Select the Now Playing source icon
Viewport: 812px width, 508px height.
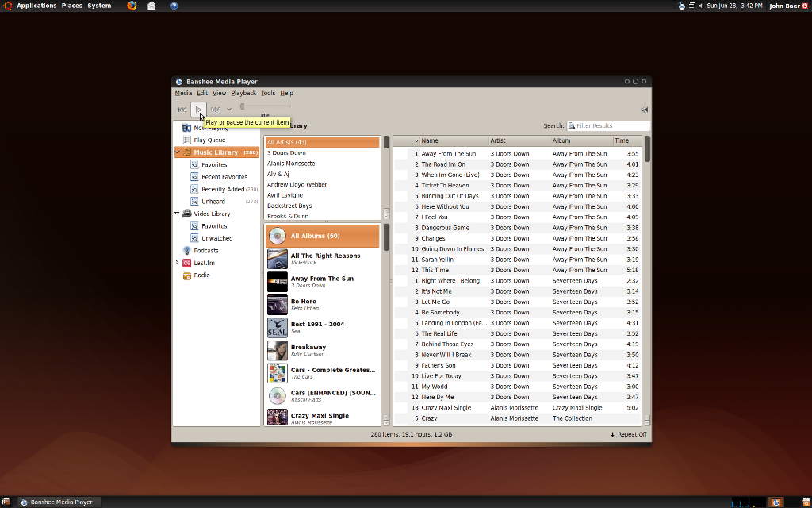coord(187,128)
